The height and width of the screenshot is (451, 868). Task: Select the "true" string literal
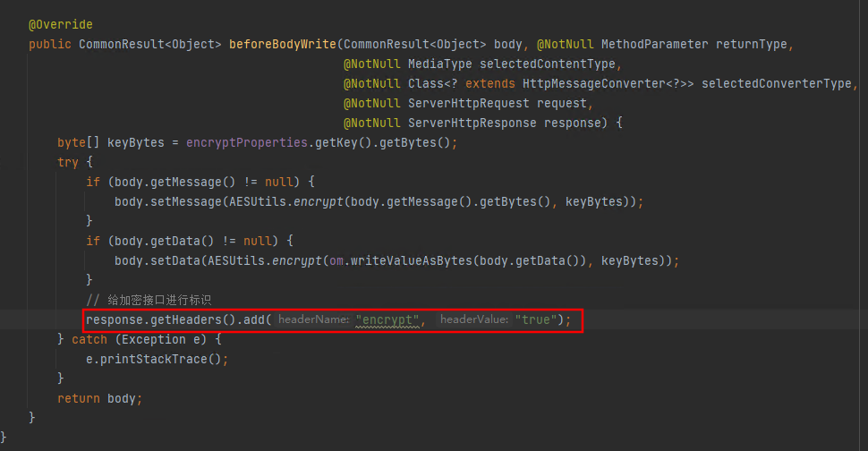pos(536,319)
